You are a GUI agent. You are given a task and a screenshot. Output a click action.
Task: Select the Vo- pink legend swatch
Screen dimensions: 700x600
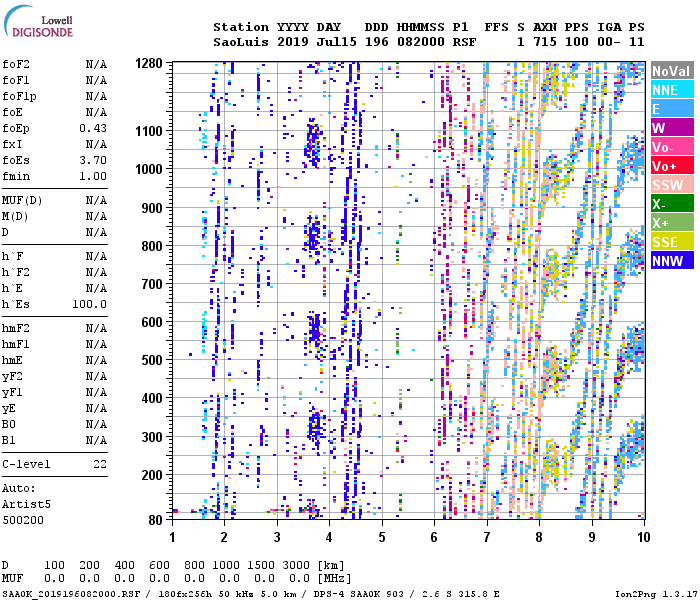[x=672, y=147]
